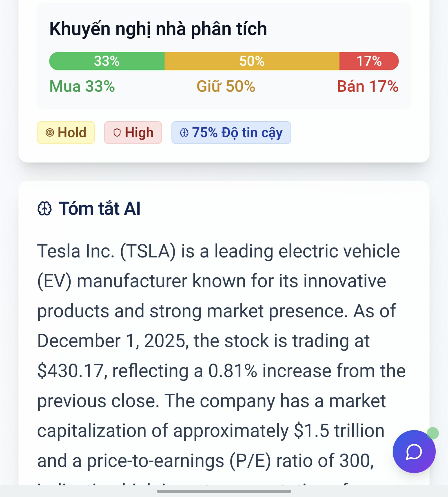Tap the Mua 33% label
This screenshot has width=448, height=497.
82,86
